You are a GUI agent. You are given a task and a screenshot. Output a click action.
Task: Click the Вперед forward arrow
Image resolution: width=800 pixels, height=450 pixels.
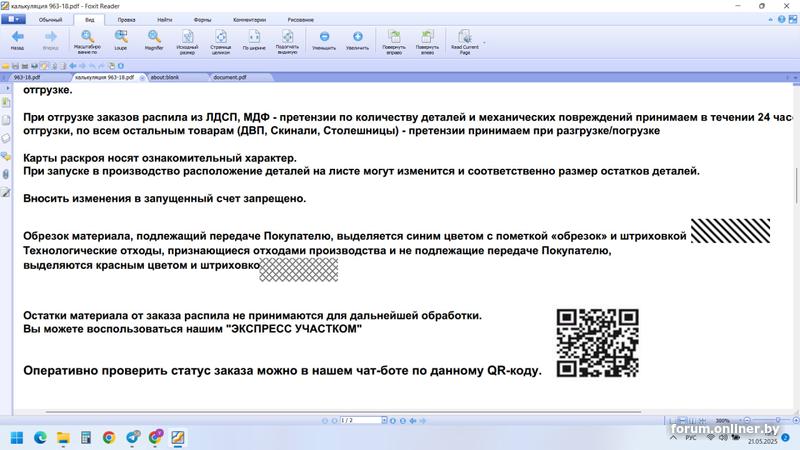(51, 40)
